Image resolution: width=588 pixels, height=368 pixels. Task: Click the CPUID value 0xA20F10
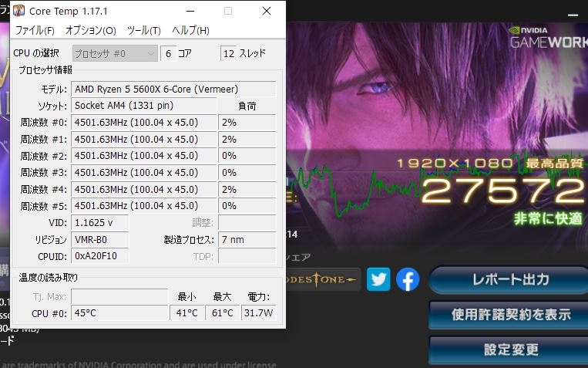tap(99, 256)
